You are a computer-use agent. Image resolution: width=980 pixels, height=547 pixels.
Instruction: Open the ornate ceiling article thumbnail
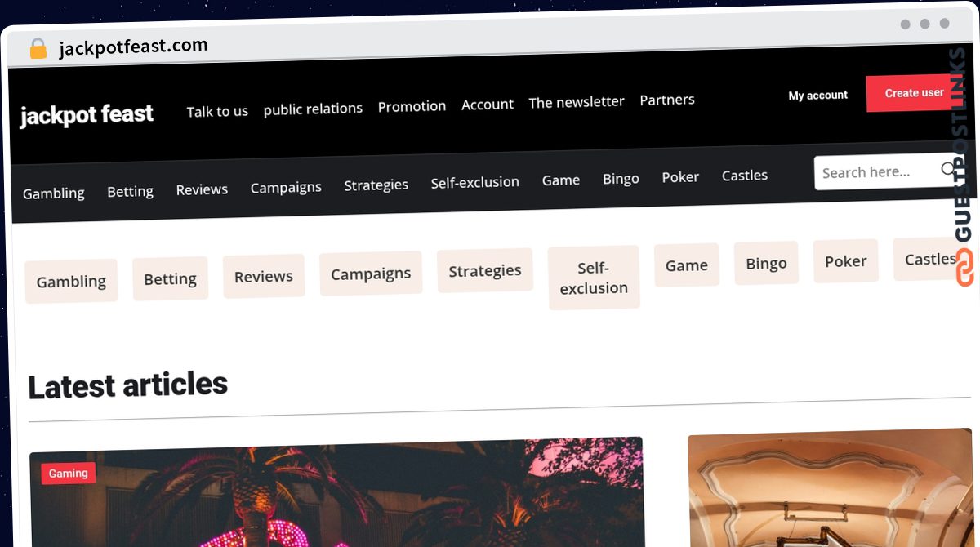(x=830, y=488)
